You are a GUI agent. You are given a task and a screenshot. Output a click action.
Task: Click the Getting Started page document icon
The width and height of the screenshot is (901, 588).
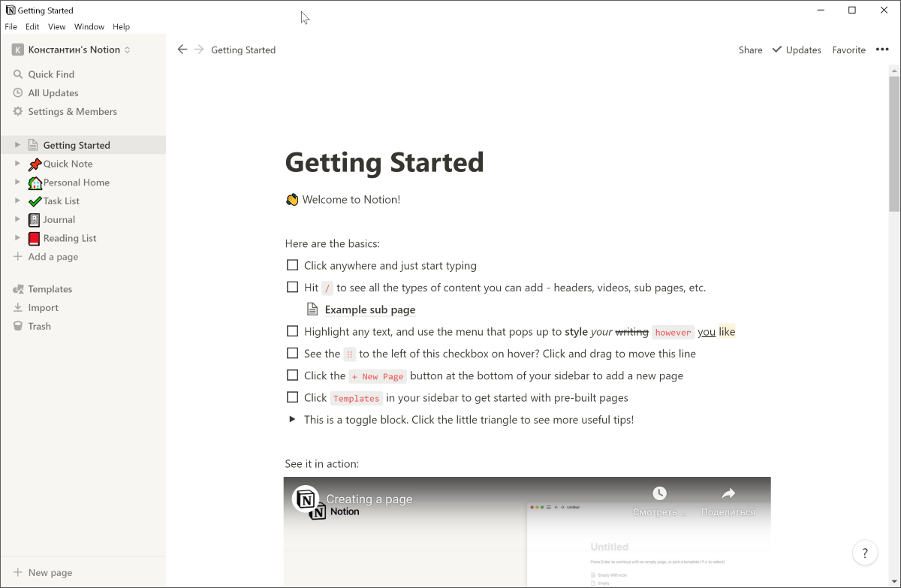[x=33, y=145]
